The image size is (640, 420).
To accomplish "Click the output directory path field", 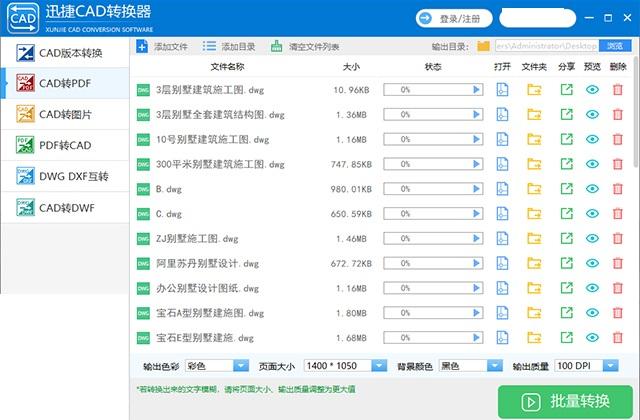I will pos(547,46).
